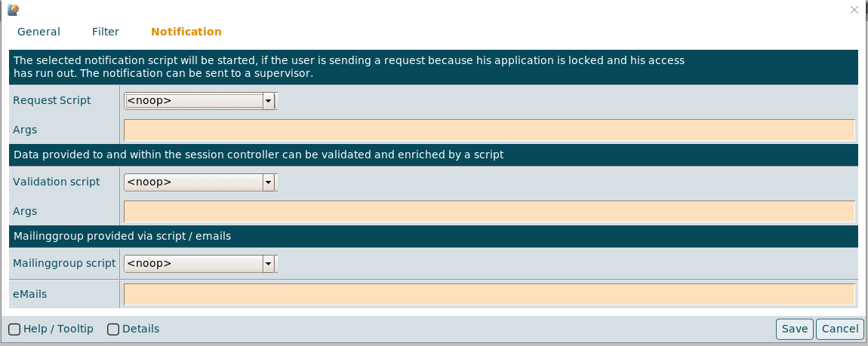
Task: Focus the Args field under Validation script
Action: 489,211
